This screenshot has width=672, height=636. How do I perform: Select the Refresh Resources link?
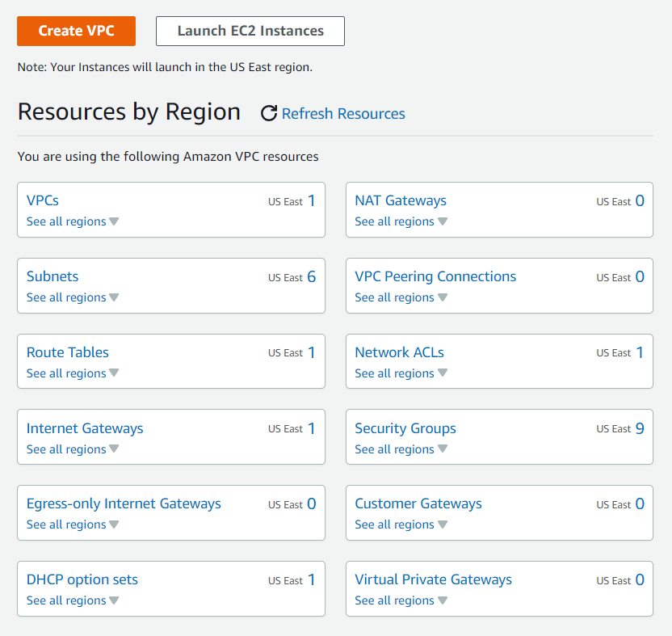(343, 114)
